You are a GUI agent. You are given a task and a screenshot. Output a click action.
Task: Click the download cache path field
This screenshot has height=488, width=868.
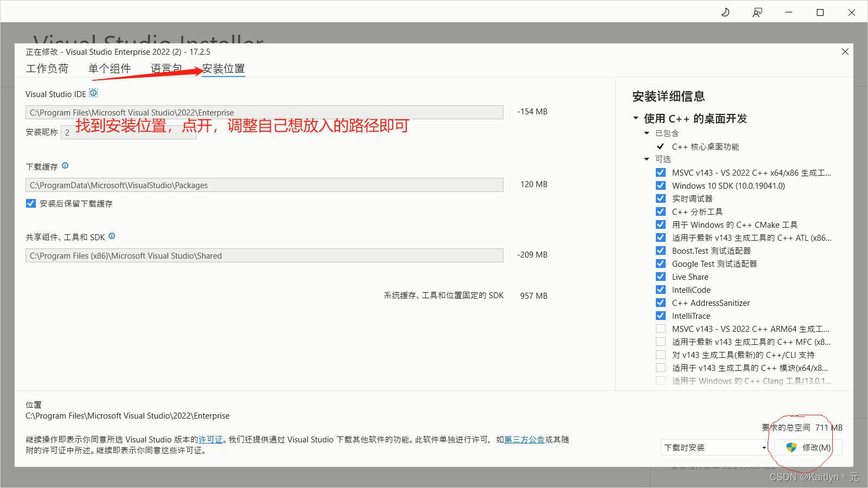coord(264,185)
